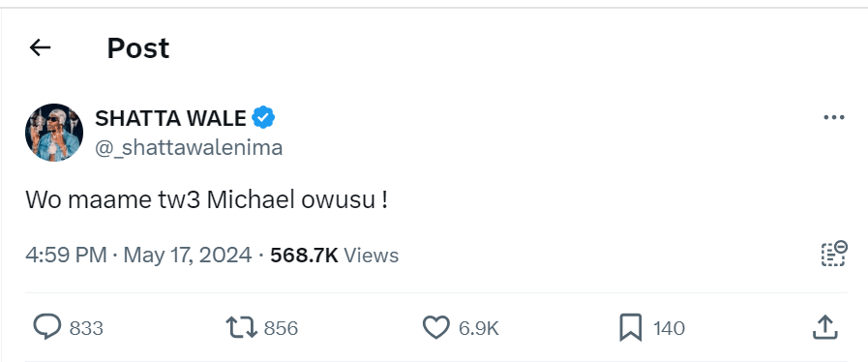Viewport: 868px width, 362px height.
Task: Click the 6.9K likes count
Action: coord(479,328)
